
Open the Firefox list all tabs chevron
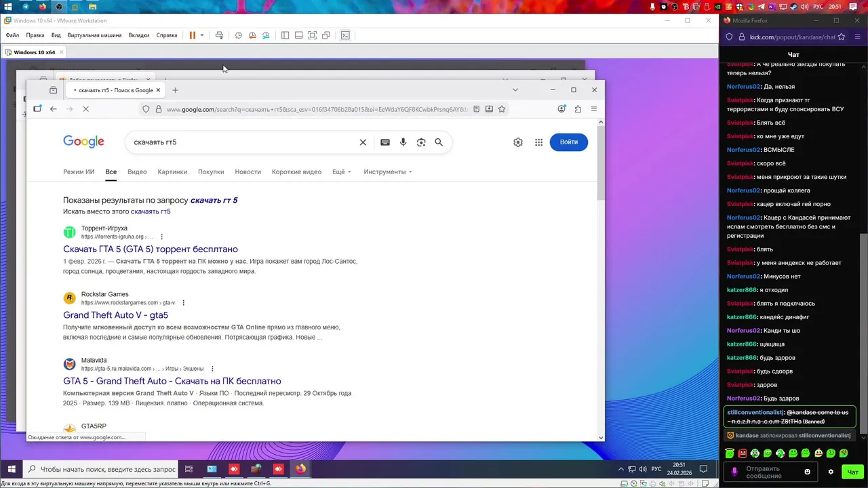point(515,89)
